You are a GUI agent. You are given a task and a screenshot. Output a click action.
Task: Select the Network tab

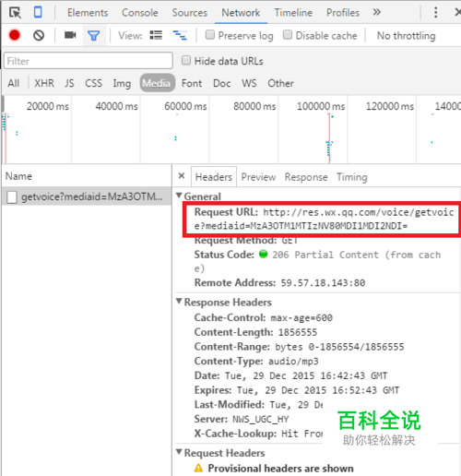[x=241, y=13]
